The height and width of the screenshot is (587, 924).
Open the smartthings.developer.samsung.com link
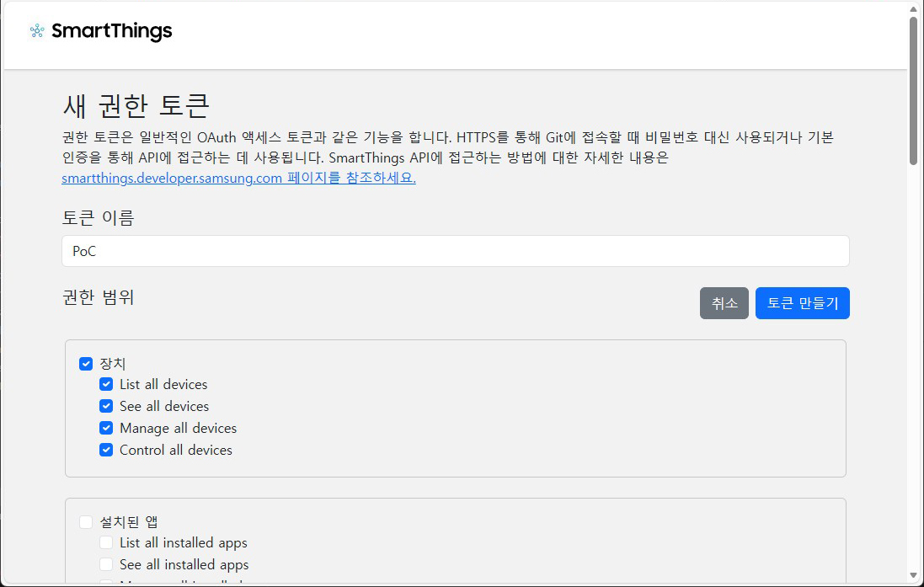pos(238,178)
